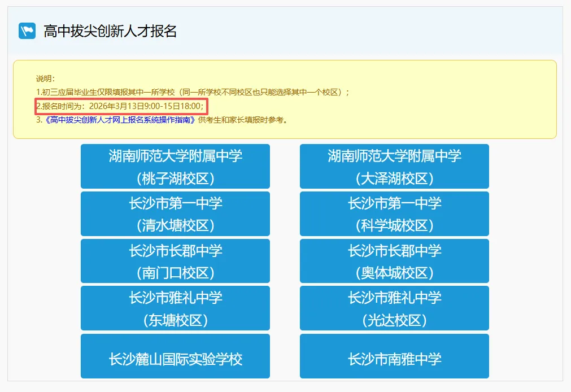571x392 pixels.
Task: Click the 供考生和家长填报时参考 text
Action: pyautogui.click(x=243, y=120)
